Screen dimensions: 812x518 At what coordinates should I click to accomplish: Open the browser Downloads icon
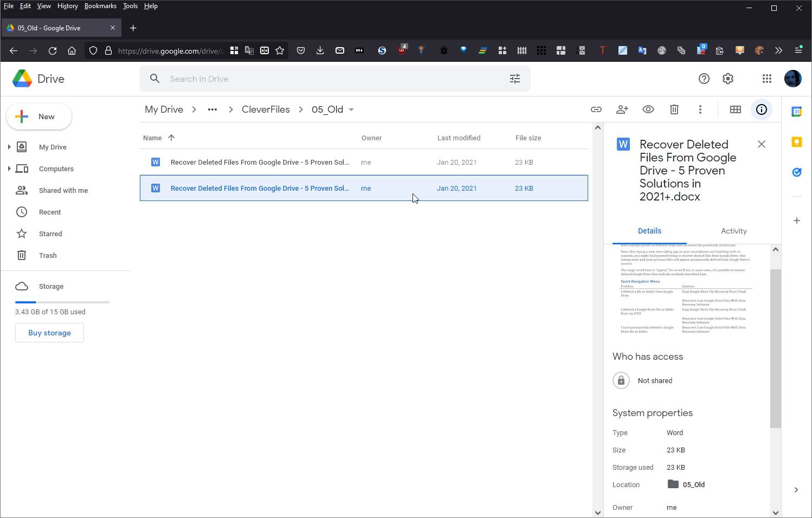(x=320, y=50)
